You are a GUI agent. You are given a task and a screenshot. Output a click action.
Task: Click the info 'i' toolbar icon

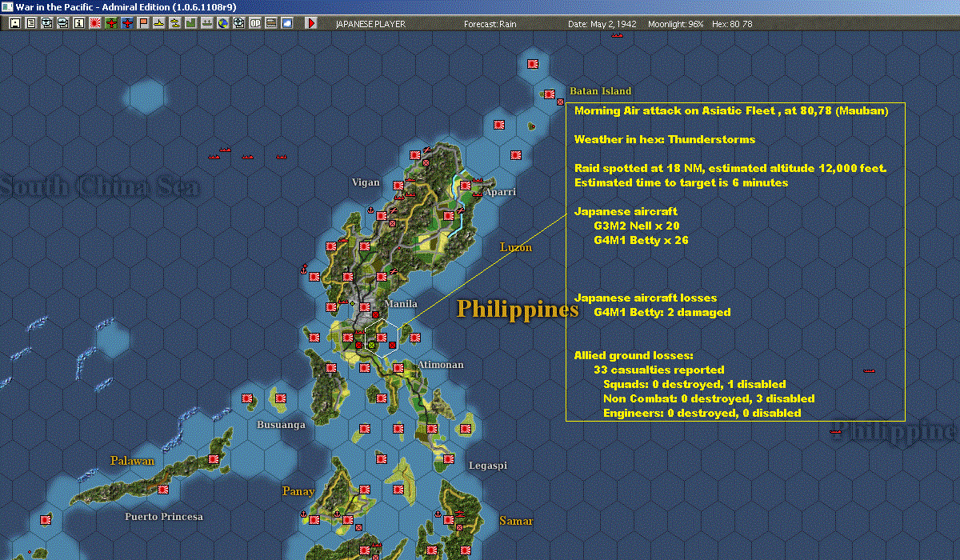click(78, 23)
